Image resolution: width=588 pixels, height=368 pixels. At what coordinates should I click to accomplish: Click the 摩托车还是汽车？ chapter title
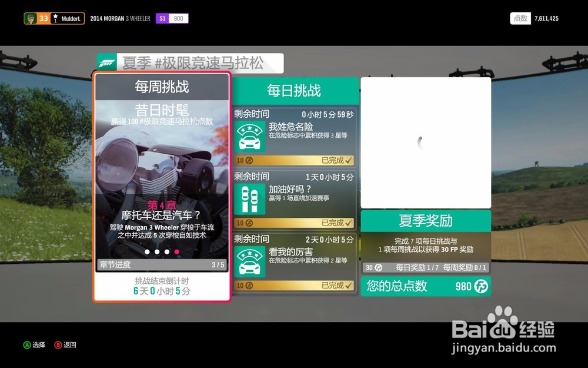(162, 215)
